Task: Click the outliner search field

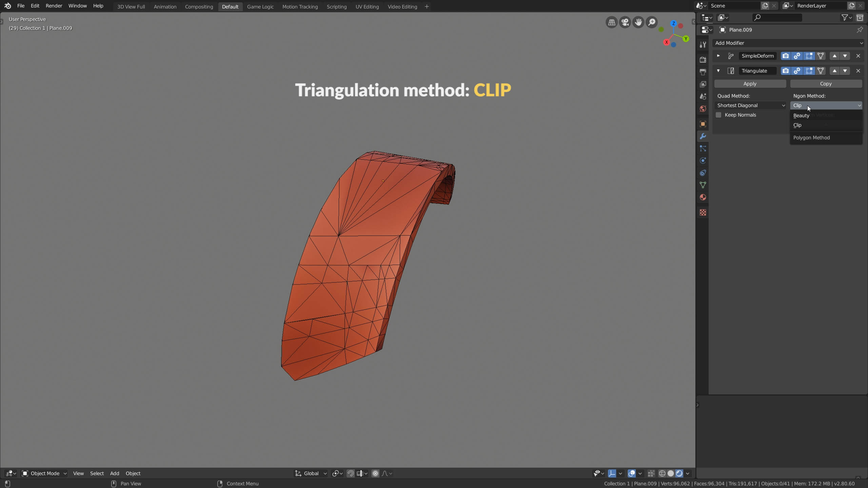Action: pos(777,18)
